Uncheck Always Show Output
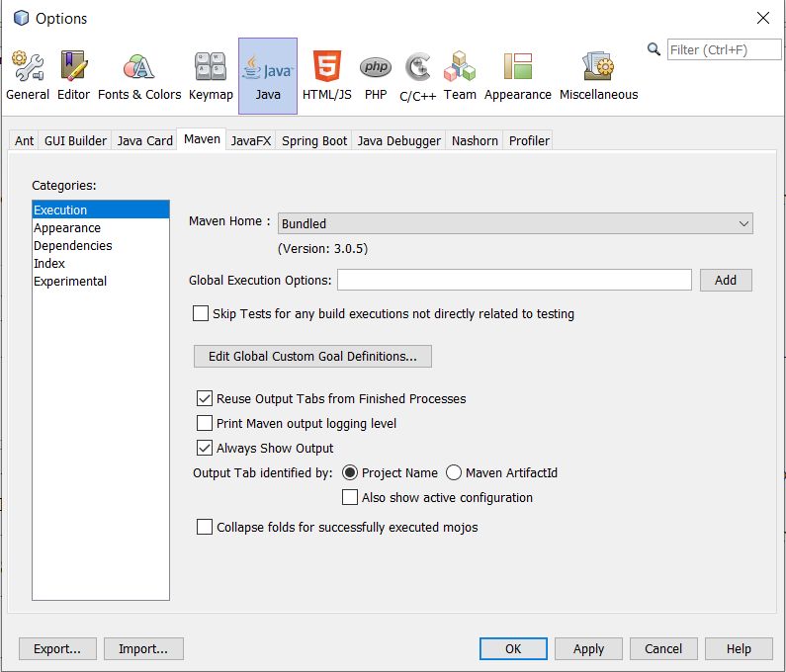Screen dimensions: 786x672 204,448
